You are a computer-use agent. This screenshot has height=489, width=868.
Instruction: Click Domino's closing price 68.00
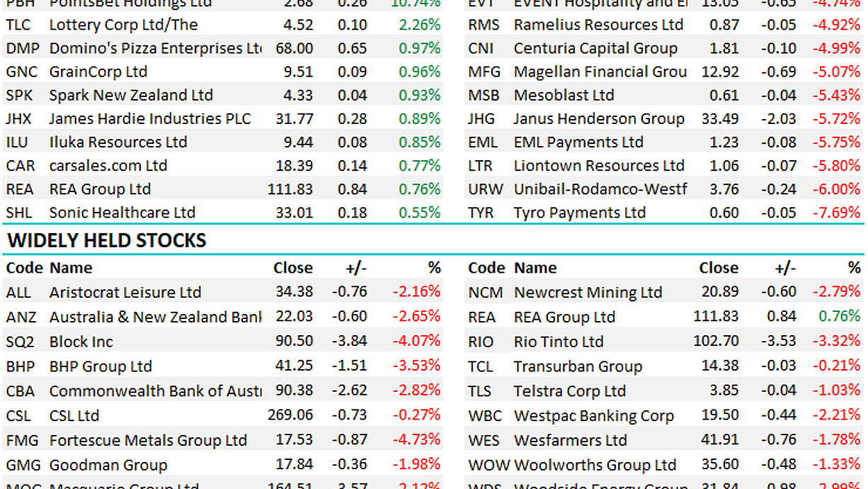(x=295, y=48)
